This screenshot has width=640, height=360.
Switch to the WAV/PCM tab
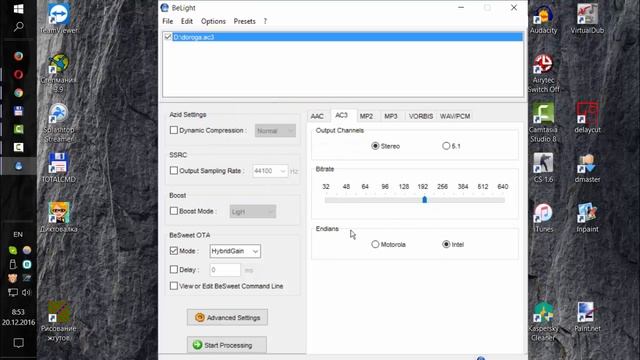coord(455,116)
